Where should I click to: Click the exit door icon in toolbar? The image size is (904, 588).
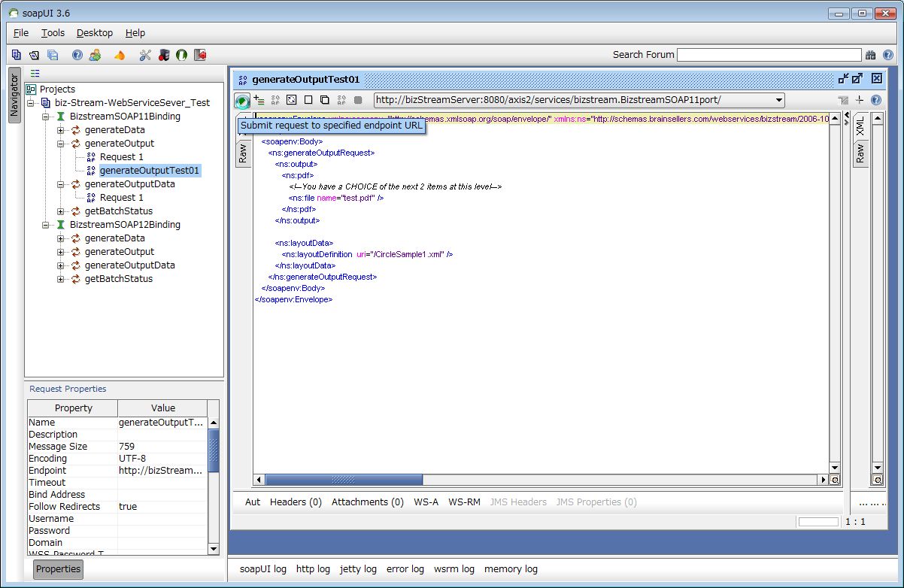tap(200, 55)
